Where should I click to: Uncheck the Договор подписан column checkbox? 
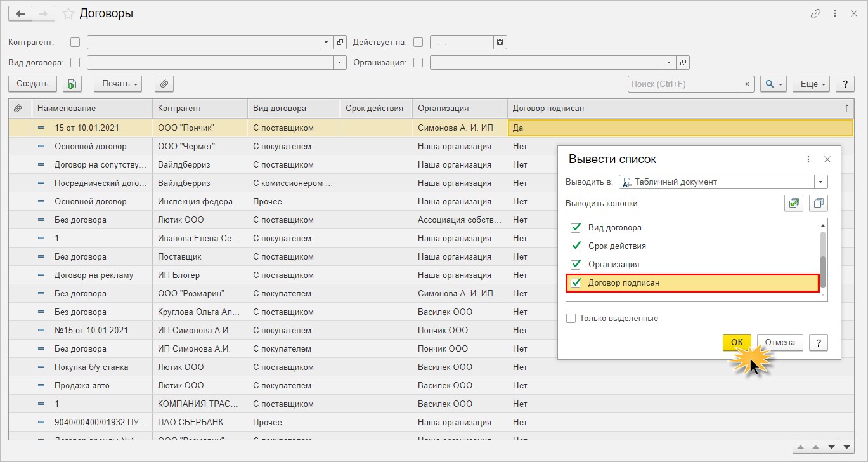[576, 282]
